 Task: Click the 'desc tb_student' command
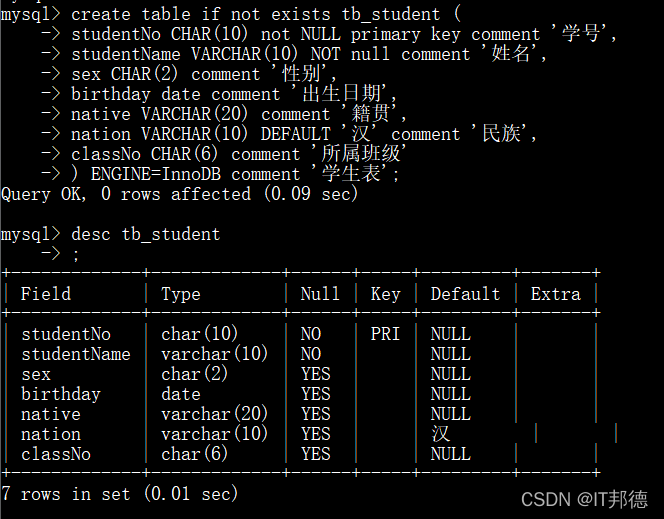[x=111, y=234]
